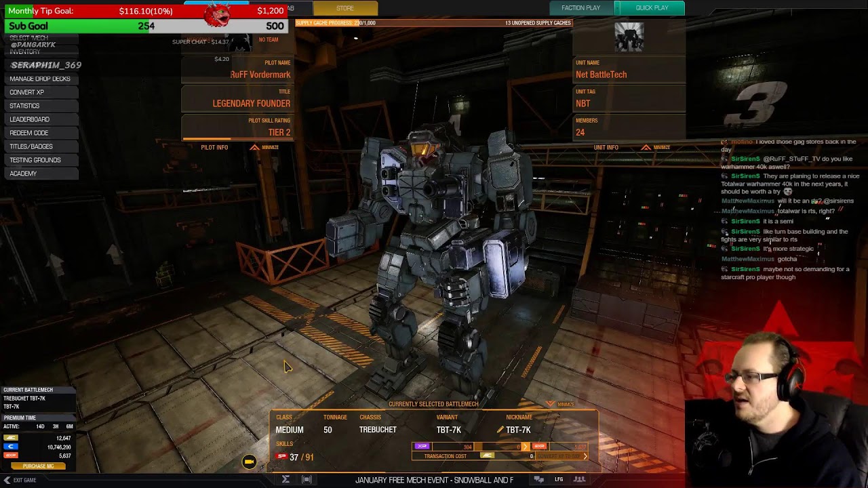The width and height of the screenshot is (868, 488).
Task: Open Statistics menu item
Action: click(40, 106)
